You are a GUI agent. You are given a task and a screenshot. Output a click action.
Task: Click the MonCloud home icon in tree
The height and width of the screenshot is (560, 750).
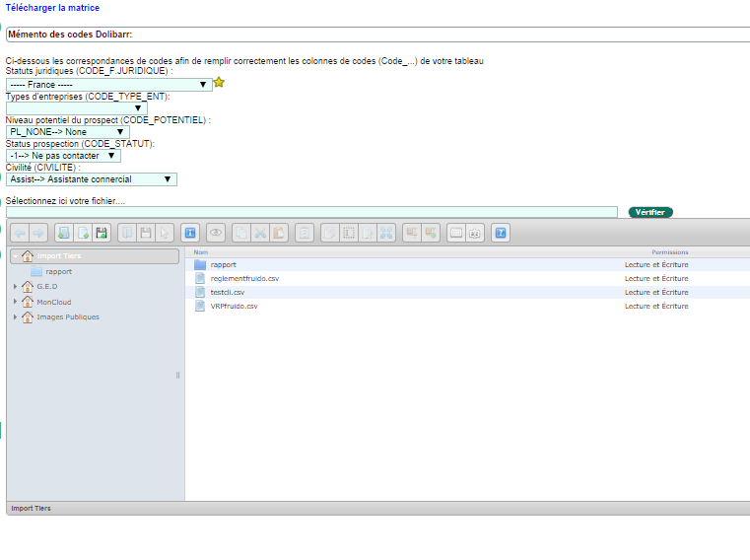pyautogui.click(x=28, y=302)
